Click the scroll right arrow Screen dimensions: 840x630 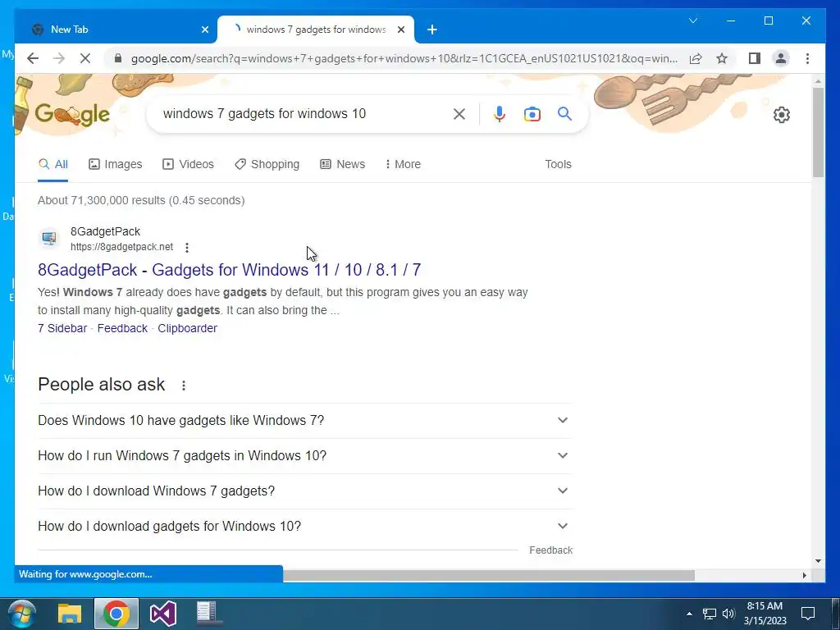(805, 575)
